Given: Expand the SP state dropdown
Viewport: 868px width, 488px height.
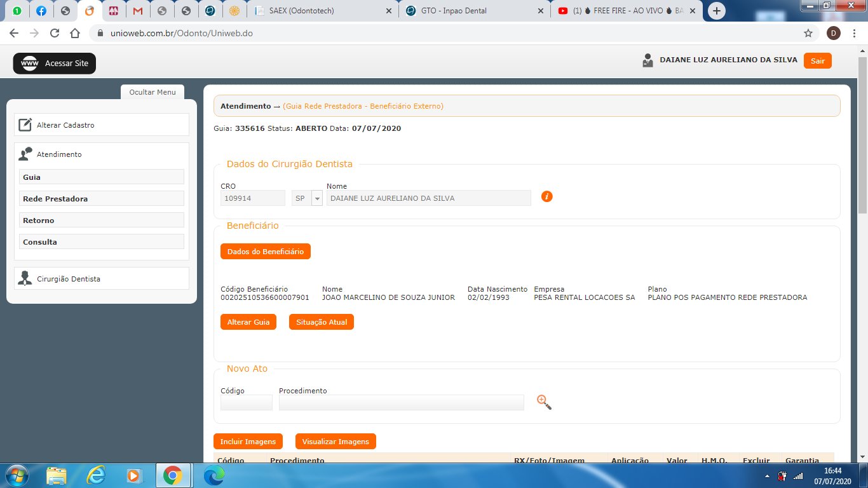Looking at the screenshot, I should (317, 198).
